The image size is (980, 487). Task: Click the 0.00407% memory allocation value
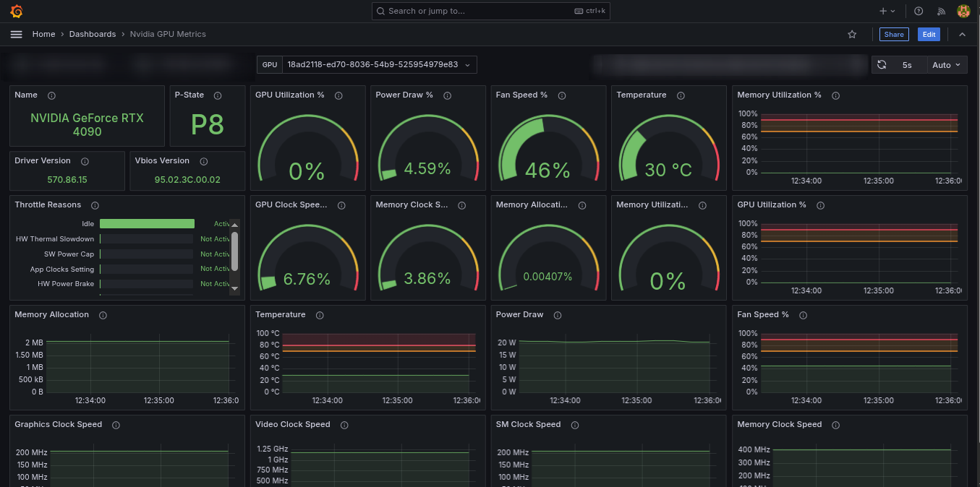[x=547, y=277]
